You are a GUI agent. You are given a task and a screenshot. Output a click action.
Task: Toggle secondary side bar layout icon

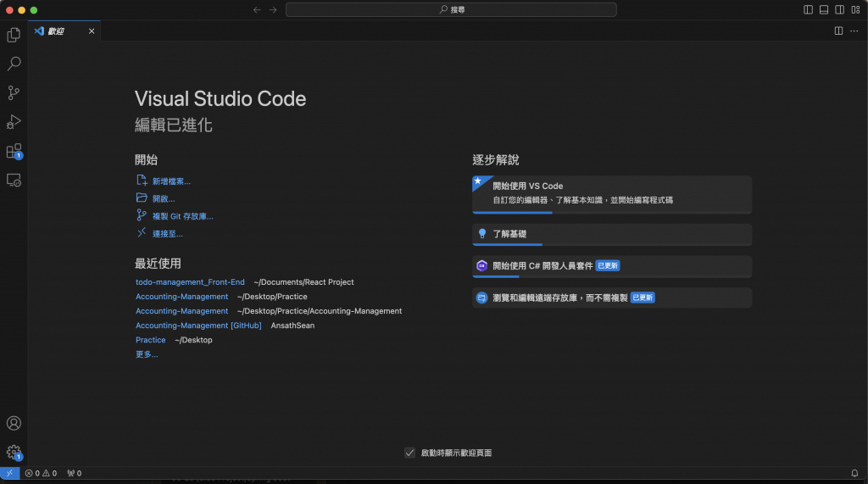pyautogui.click(x=840, y=9)
